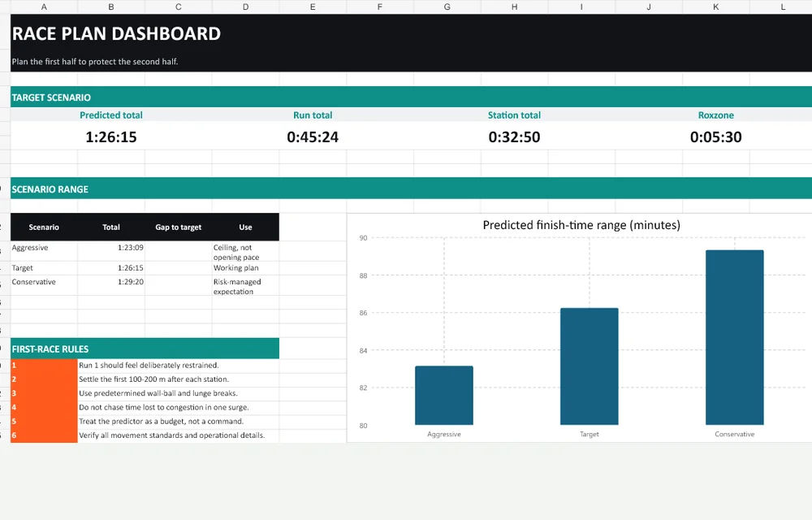Screen dimensions: 812x520
Task: Click the 'Aggressive' chart axis label
Action: click(444, 434)
